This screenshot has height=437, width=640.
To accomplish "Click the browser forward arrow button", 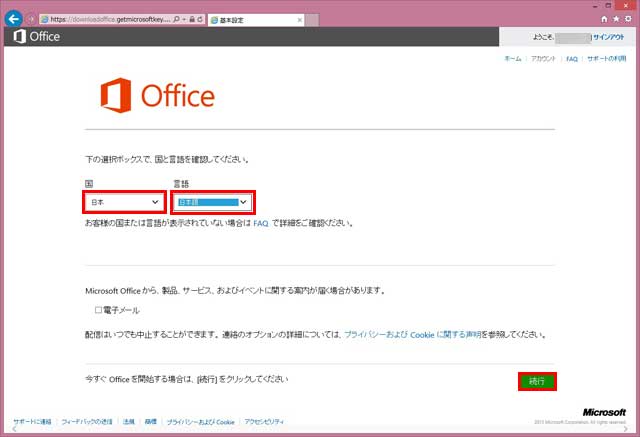I will click(x=31, y=19).
